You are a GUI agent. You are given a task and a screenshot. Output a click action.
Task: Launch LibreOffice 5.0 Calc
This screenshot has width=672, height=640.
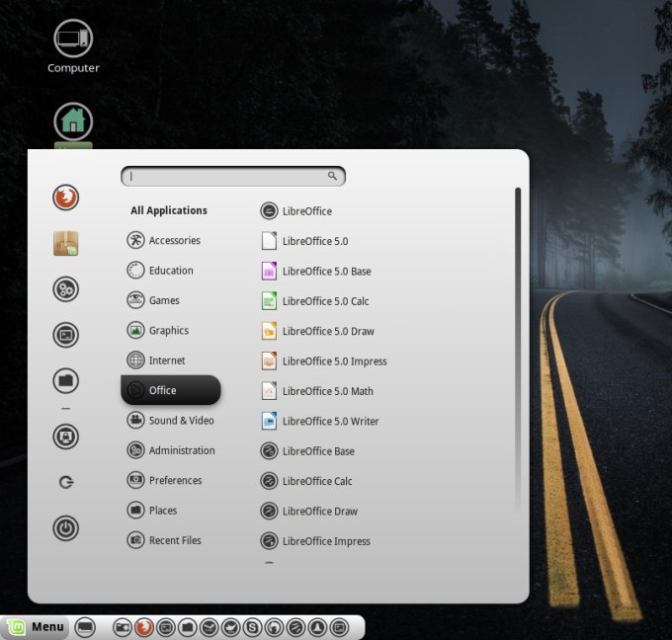point(325,301)
